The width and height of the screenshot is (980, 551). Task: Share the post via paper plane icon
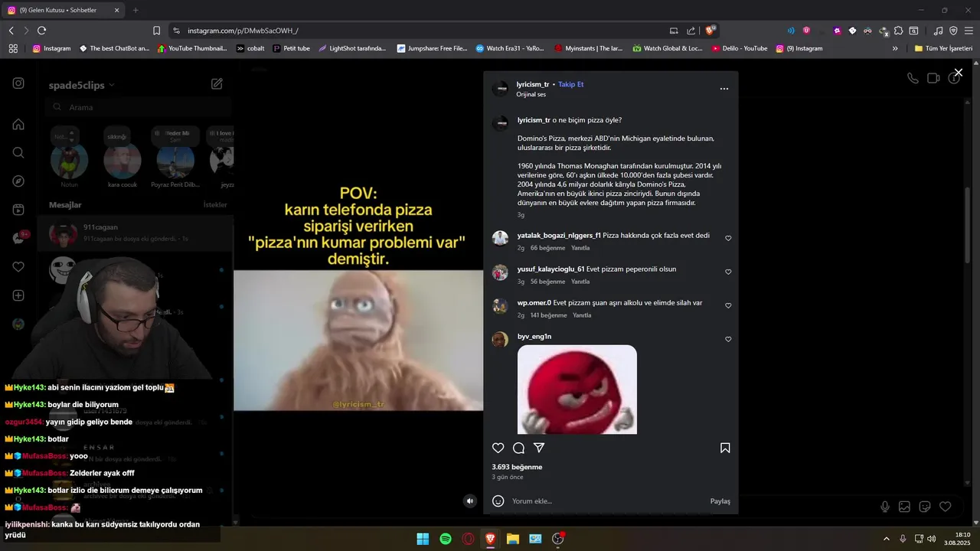tap(539, 448)
